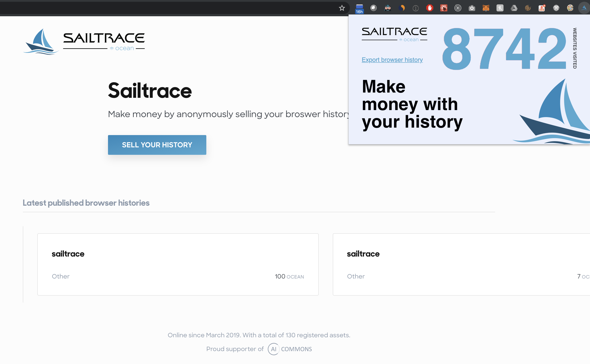Open the cookie extension icon
The height and width of the screenshot is (364, 590).
pyautogui.click(x=528, y=8)
